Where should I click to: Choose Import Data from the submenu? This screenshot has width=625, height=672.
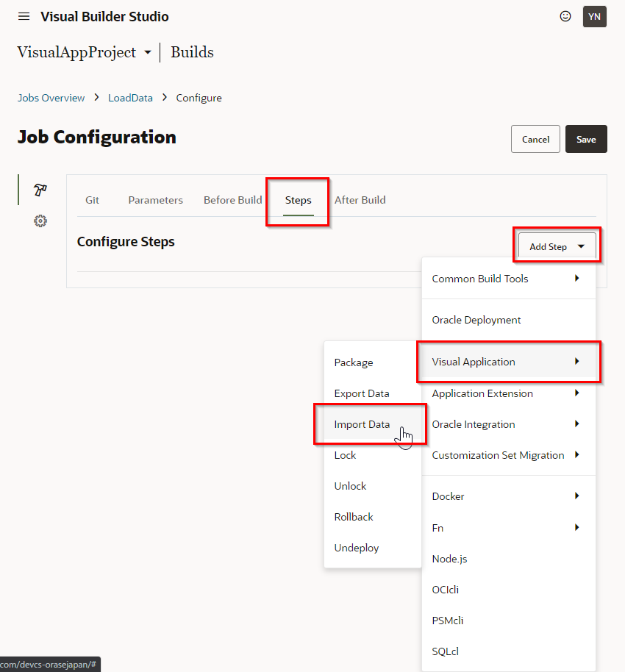click(362, 424)
